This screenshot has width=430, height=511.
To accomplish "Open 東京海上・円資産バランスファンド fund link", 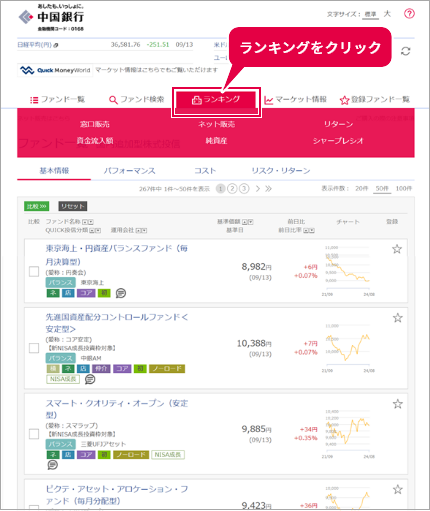I will click(116, 255).
